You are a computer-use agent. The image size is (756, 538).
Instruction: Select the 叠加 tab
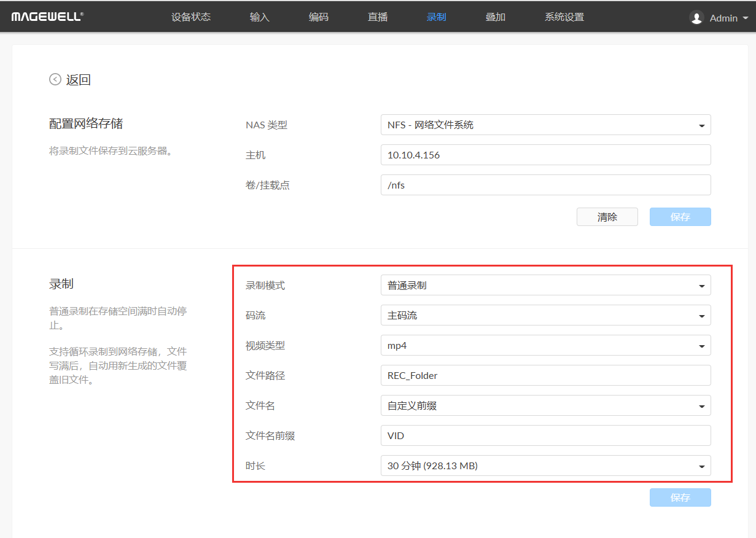click(x=496, y=17)
